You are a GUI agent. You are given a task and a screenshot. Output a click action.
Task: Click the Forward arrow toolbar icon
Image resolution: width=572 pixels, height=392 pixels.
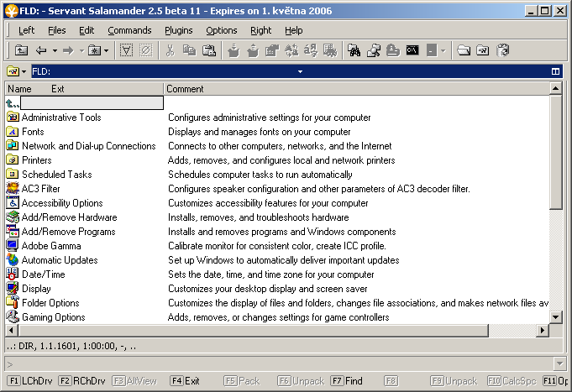pos(68,50)
